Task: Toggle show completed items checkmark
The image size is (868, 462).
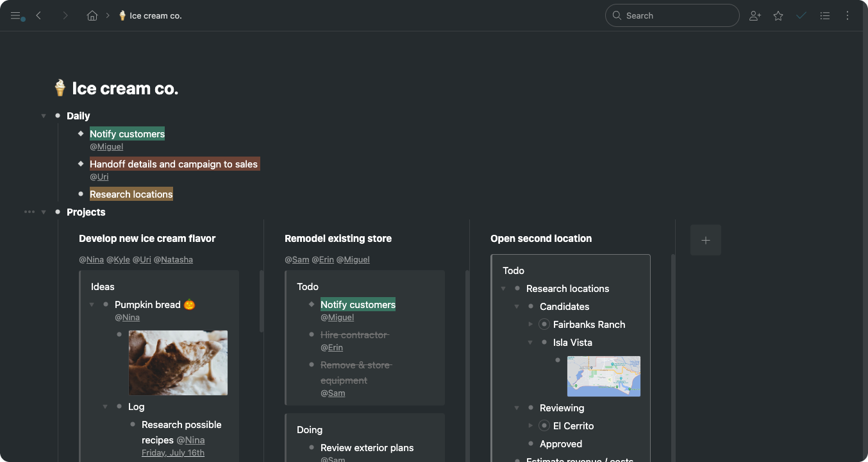Action: pyautogui.click(x=801, y=16)
